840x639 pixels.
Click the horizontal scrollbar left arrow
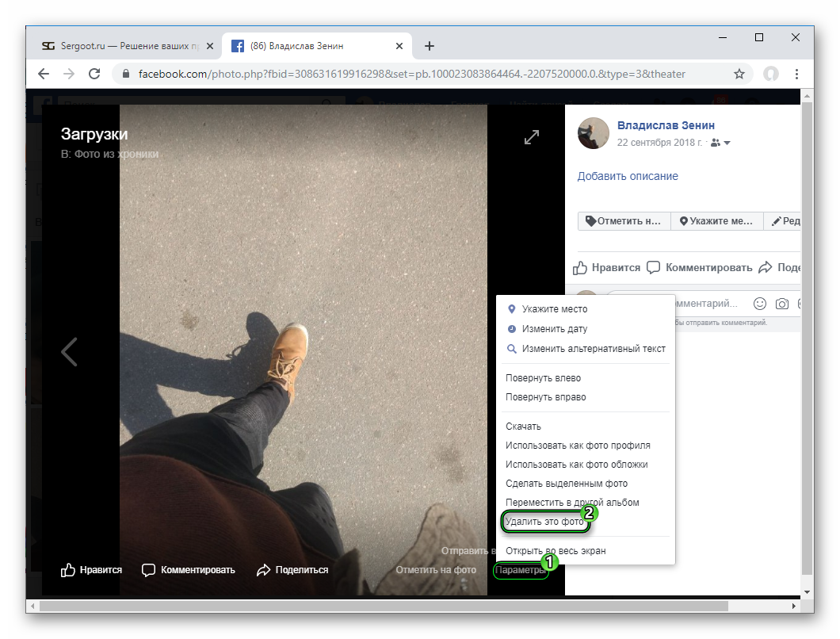(x=32, y=606)
